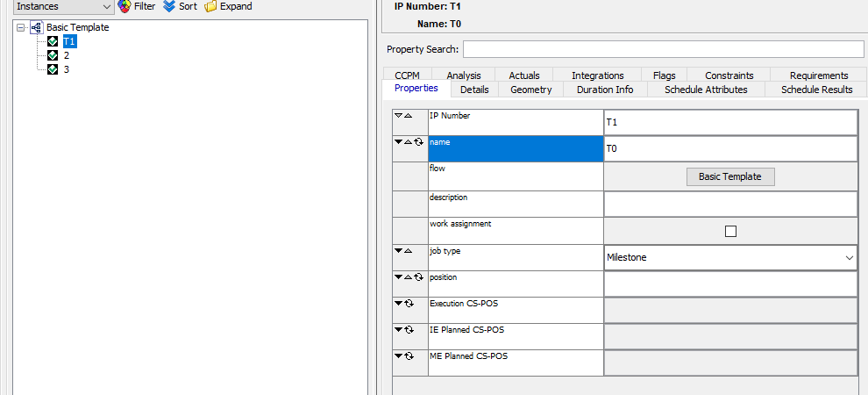This screenshot has height=395, width=868.
Task: Select the T1 instance in the tree
Action: (x=69, y=41)
